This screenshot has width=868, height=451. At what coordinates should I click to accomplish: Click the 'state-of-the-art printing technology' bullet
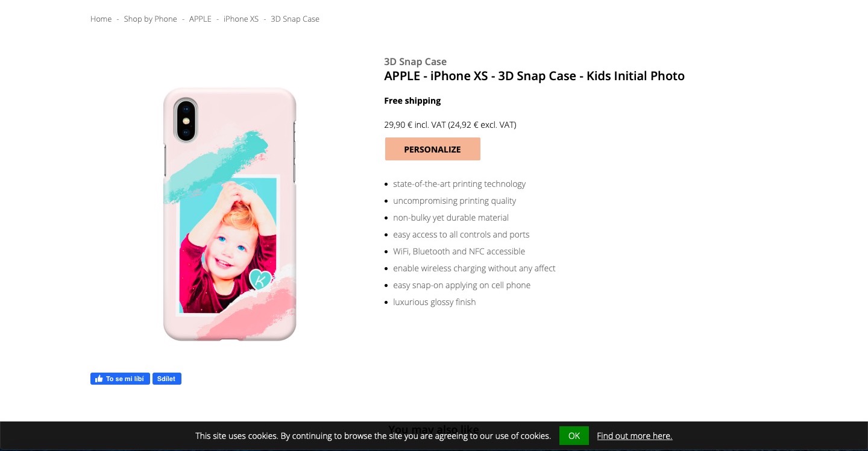459,184
